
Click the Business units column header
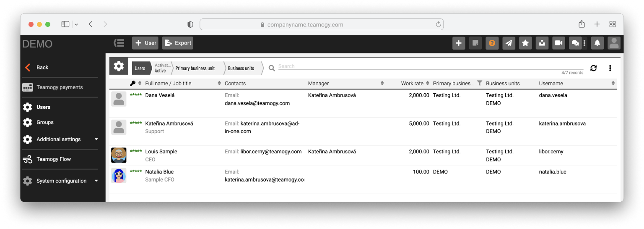click(x=503, y=83)
